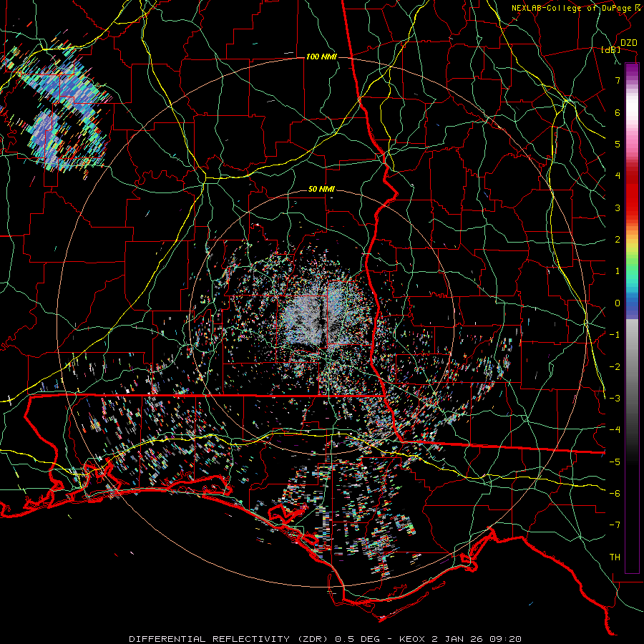Select the 5 value on color scale
The image size is (644, 644).
tap(618, 144)
